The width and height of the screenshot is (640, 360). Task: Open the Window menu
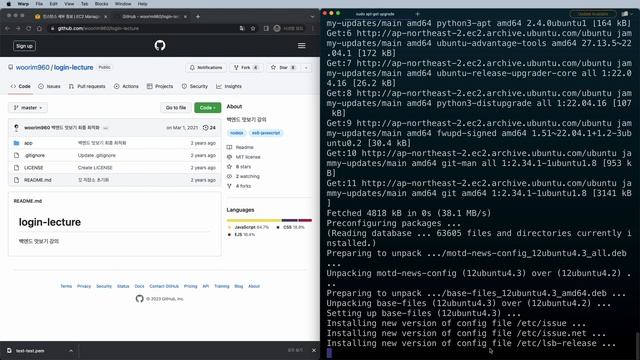point(123,4)
